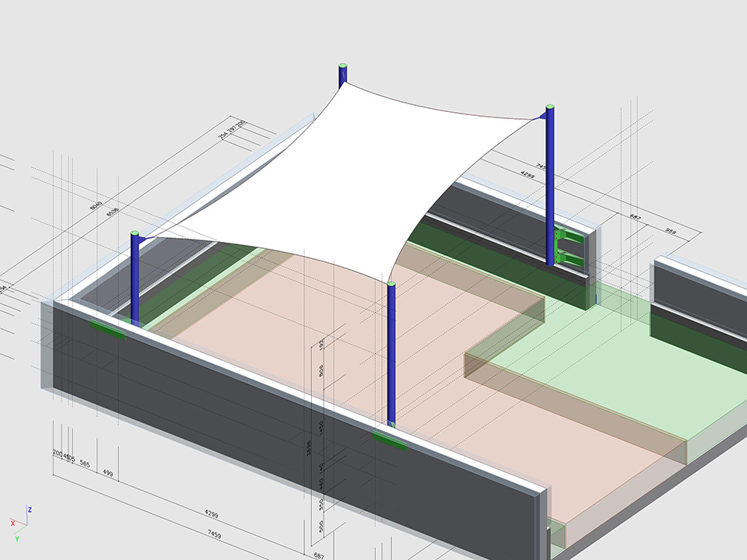Click the 8040 dimension label
747x560 pixels.
[96, 205]
